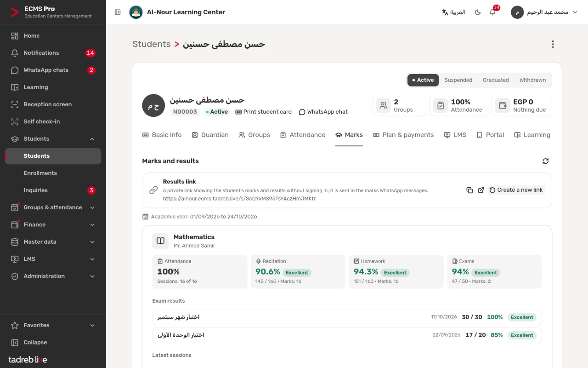Switch language to العربية
588x368 pixels.
pos(453,12)
